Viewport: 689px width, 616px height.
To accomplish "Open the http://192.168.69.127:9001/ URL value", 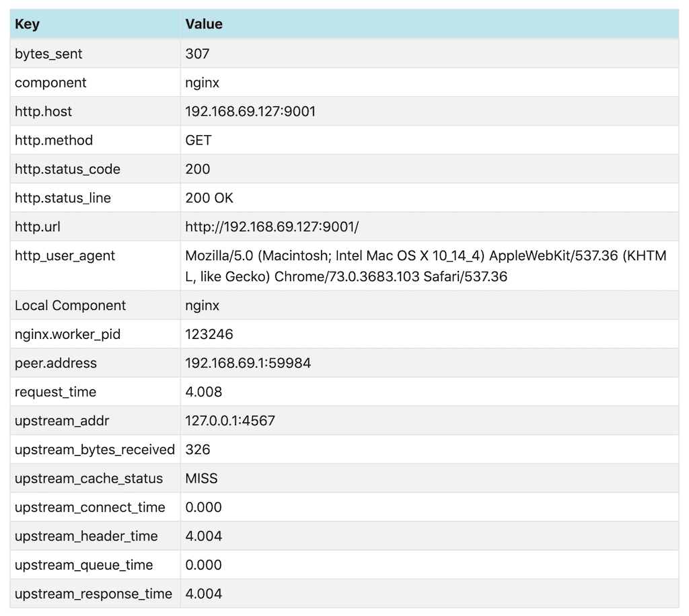I will point(272,227).
